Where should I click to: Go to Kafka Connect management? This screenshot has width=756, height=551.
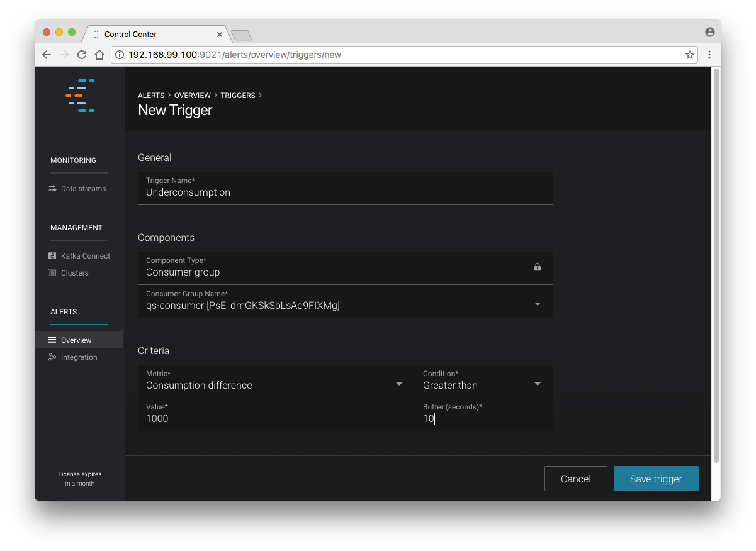coord(85,256)
